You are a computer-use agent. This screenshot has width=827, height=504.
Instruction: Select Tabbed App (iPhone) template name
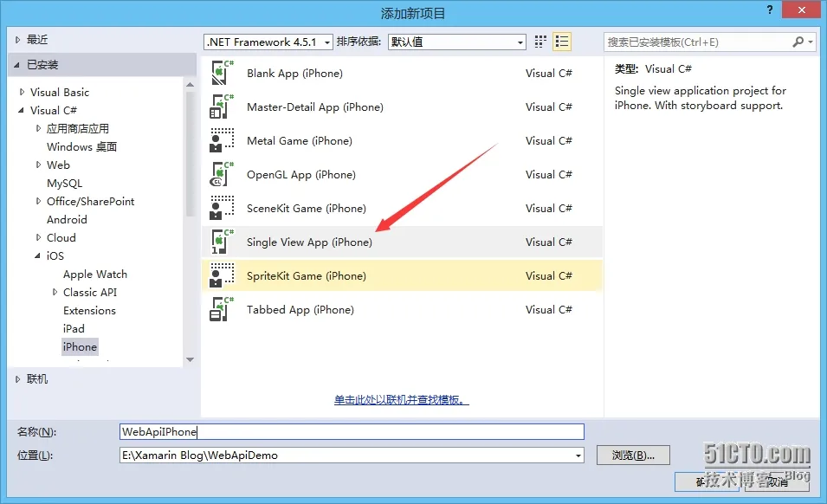click(x=300, y=309)
